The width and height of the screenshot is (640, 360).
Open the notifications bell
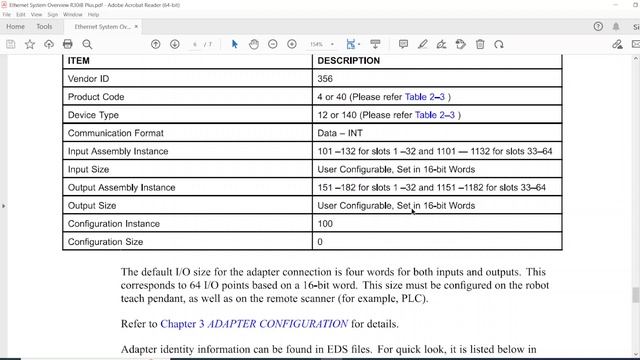(616, 27)
